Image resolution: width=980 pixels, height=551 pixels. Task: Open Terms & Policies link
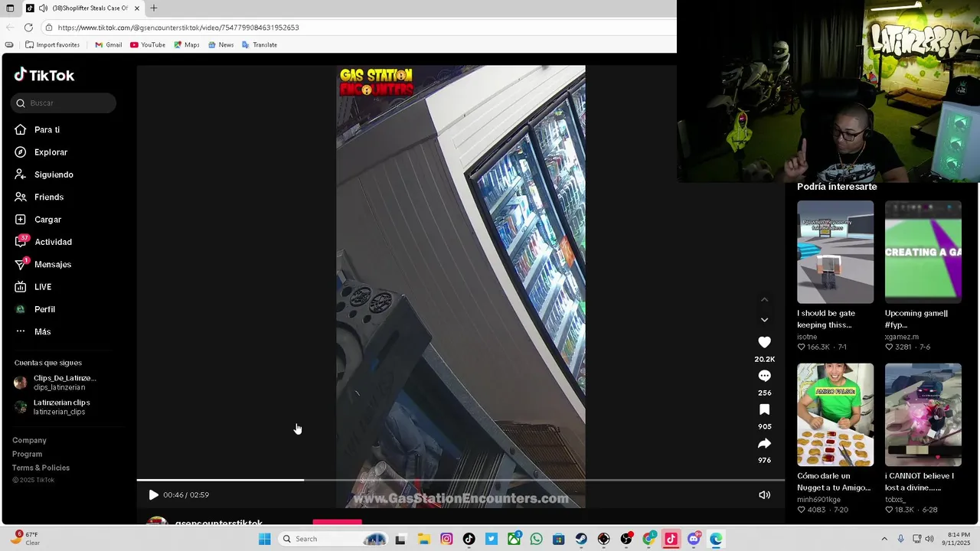point(41,468)
